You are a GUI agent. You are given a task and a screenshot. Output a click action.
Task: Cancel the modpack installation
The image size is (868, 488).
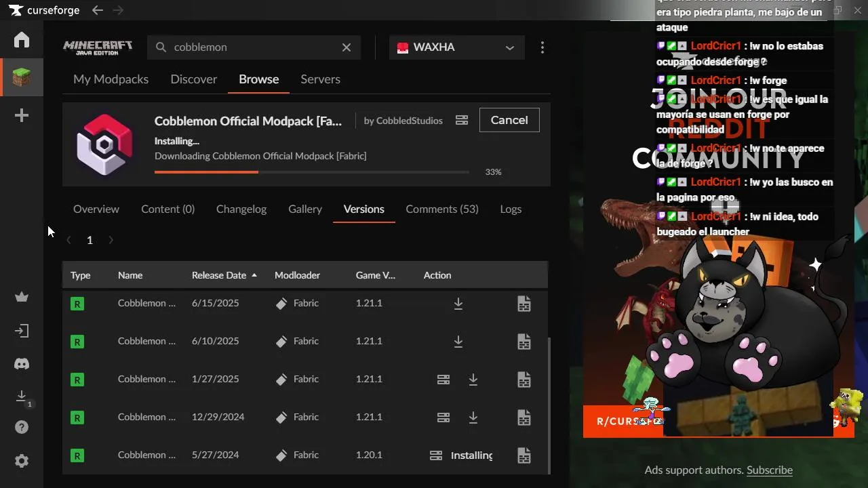tap(509, 120)
